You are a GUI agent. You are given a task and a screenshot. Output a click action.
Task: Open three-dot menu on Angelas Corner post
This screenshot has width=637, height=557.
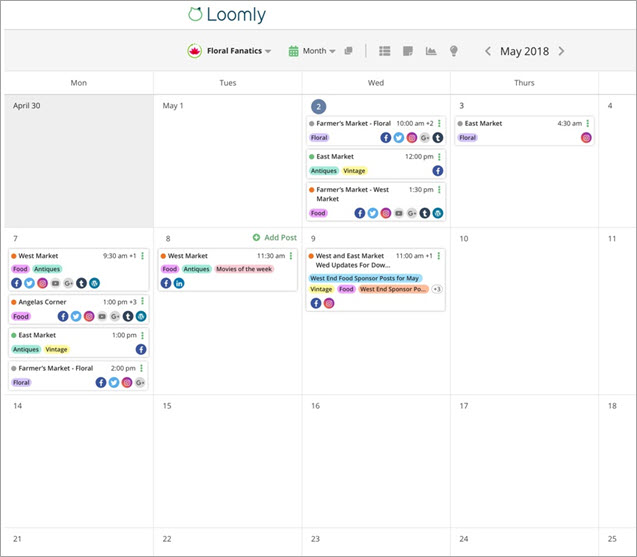[143, 302]
